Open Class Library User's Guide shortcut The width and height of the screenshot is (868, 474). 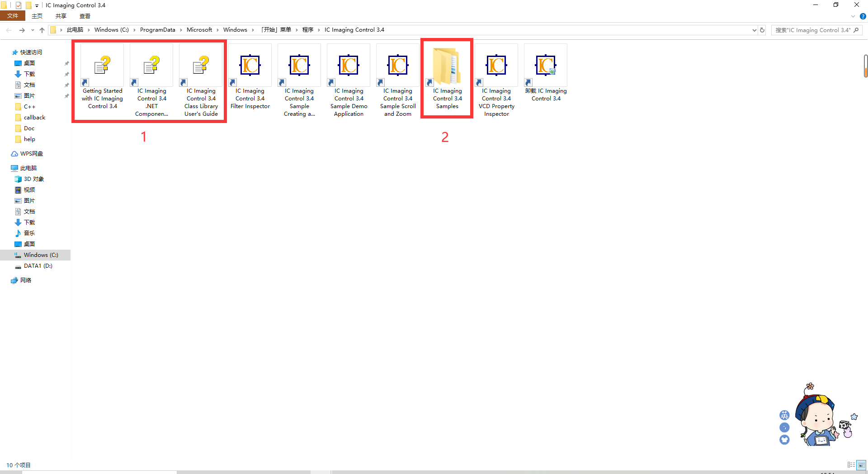[201, 81]
